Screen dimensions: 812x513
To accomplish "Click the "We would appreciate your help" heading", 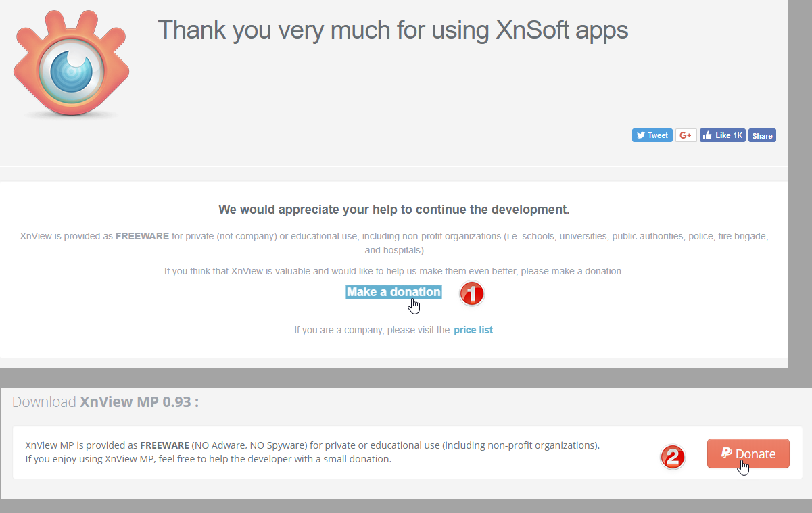I will [394, 210].
